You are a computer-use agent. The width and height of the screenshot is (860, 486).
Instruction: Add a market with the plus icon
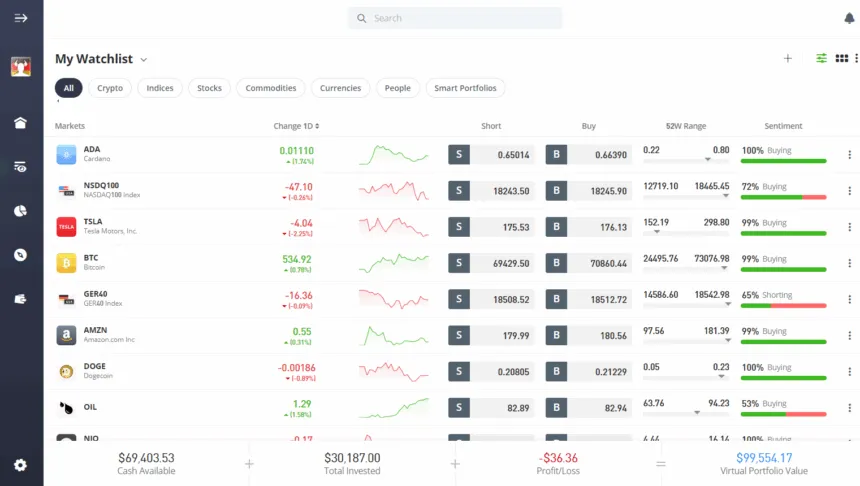click(x=788, y=58)
